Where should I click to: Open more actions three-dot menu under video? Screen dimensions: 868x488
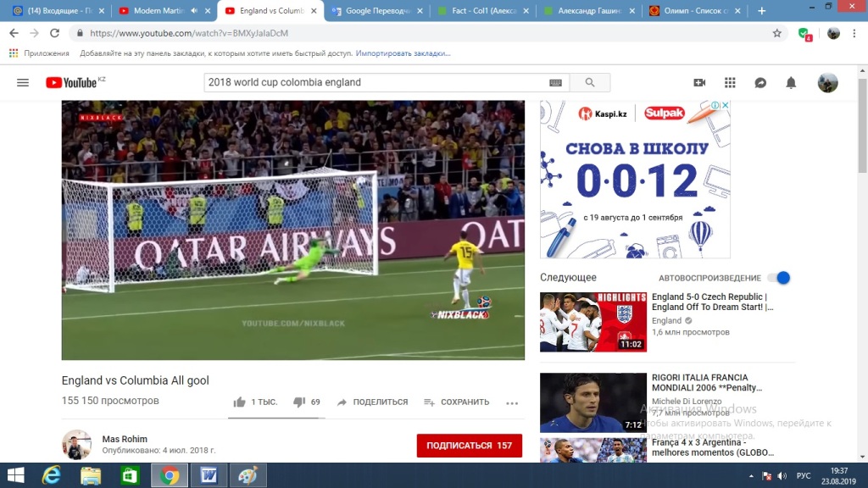512,402
